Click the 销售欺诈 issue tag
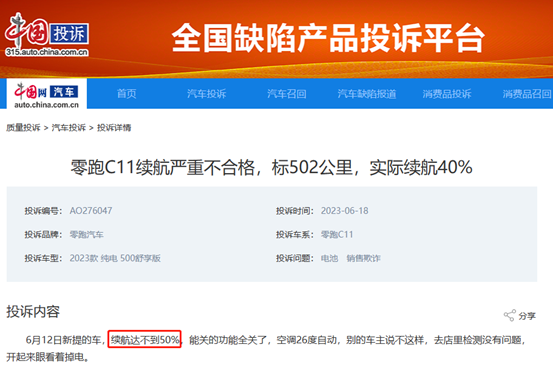Image resolution: width=553 pixels, height=370 pixels. click(363, 258)
